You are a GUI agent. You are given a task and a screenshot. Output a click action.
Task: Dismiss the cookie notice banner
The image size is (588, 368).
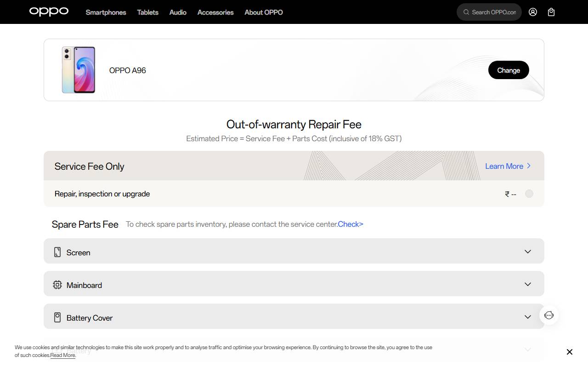click(569, 352)
